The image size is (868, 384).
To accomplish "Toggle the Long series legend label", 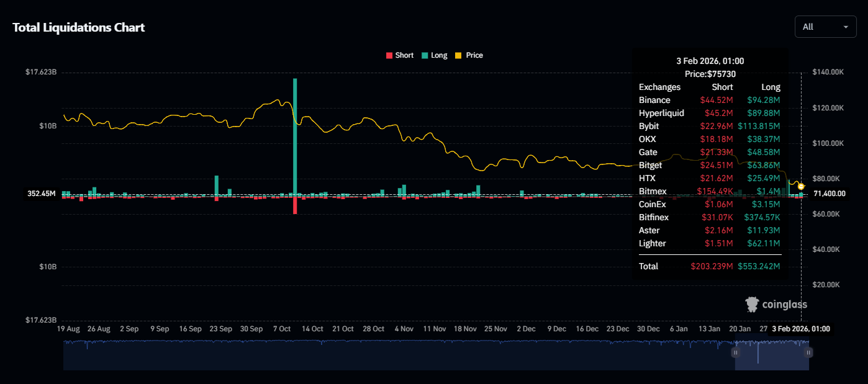I will [x=438, y=55].
